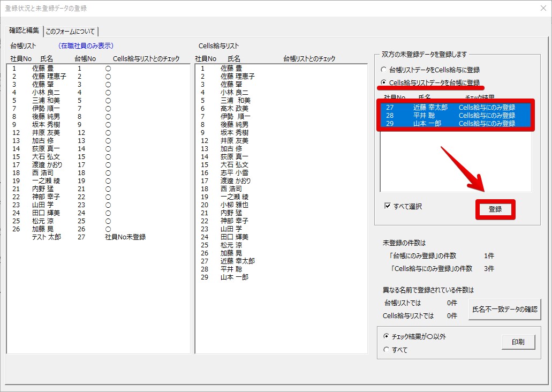Click the 社員No未登録 check result
The width and height of the screenshot is (552, 392).
click(125, 237)
